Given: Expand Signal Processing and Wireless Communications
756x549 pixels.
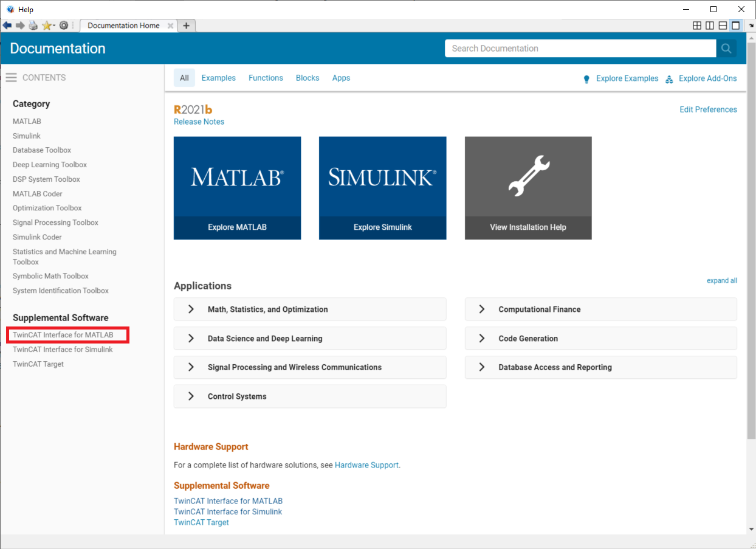Looking at the screenshot, I should 310,367.
